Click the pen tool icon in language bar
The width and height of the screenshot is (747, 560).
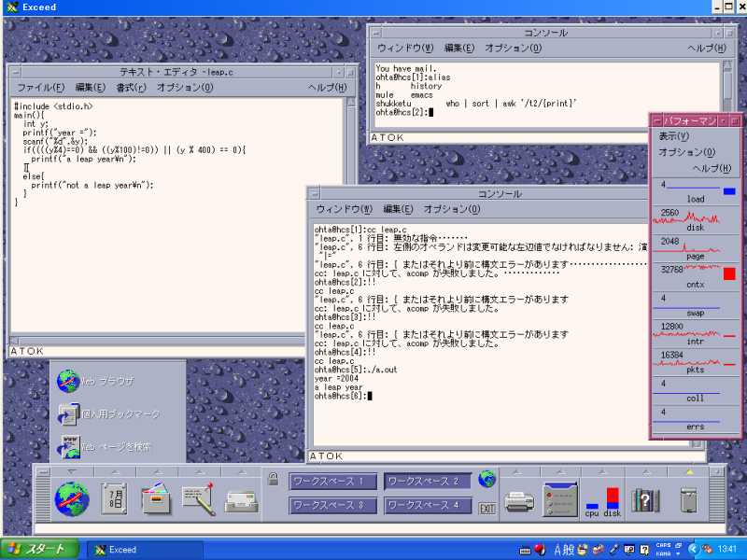pos(614,550)
